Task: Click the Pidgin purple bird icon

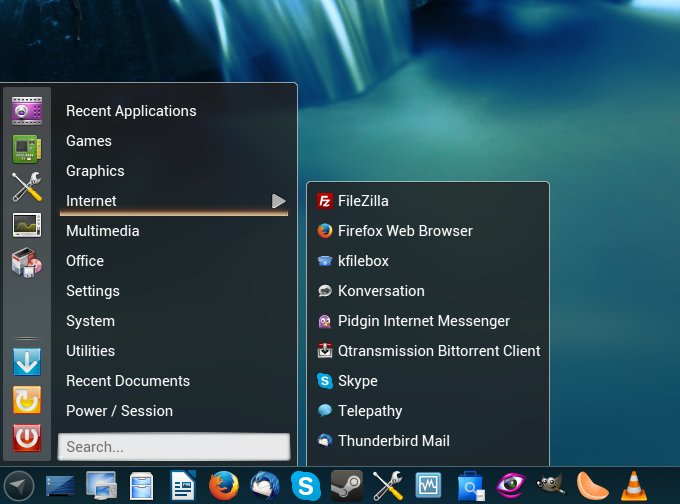Action: [325, 321]
